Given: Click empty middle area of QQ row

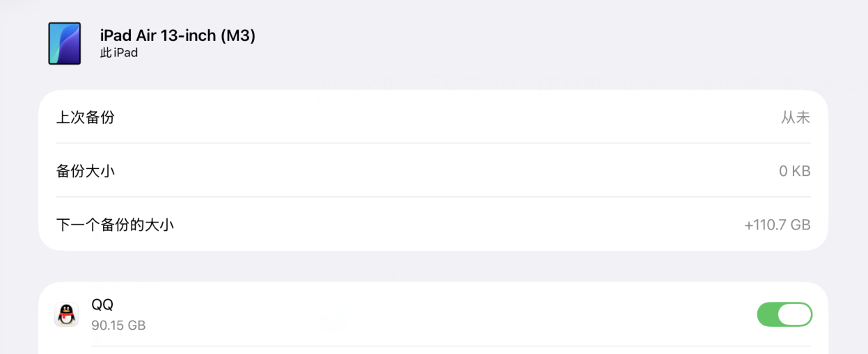Looking at the screenshot, I should [x=432, y=314].
